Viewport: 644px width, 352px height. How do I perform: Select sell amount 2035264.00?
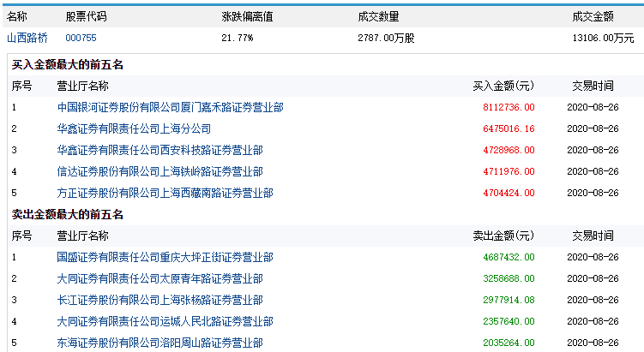(x=509, y=343)
